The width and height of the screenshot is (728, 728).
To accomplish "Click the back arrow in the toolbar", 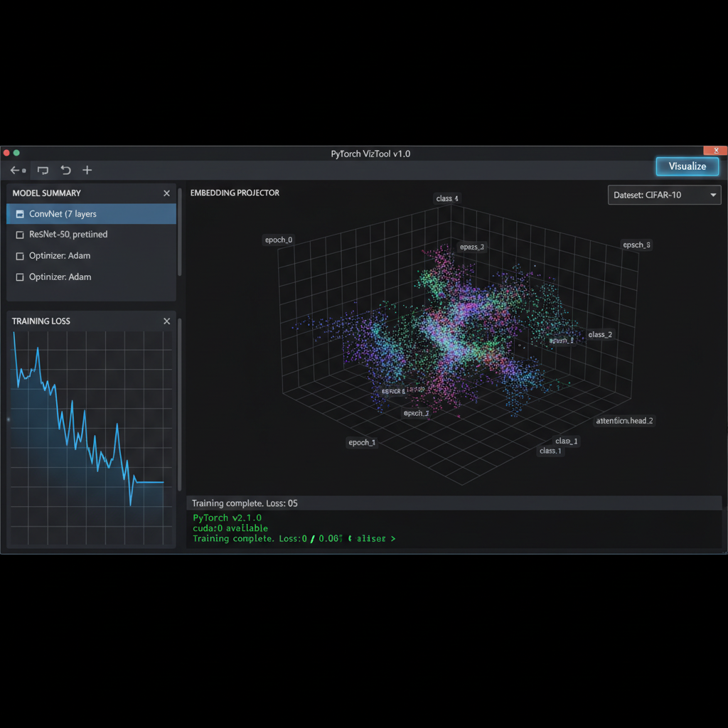I will pyautogui.click(x=15, y=171).
